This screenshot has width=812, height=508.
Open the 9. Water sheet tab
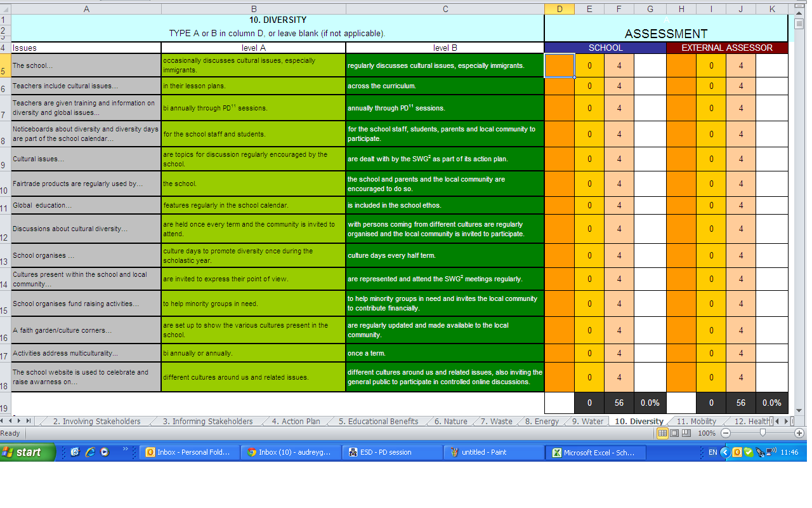pyautogui.click(x=587, y=421)
